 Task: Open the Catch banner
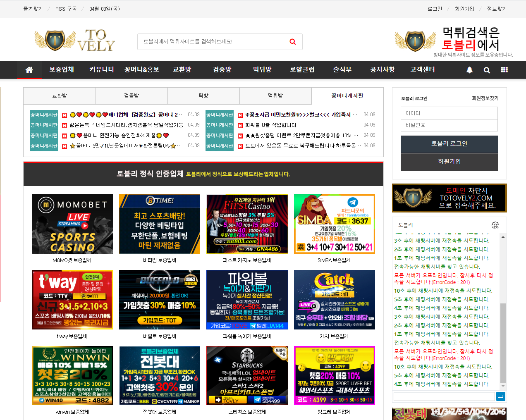click(x=335, y=300)
